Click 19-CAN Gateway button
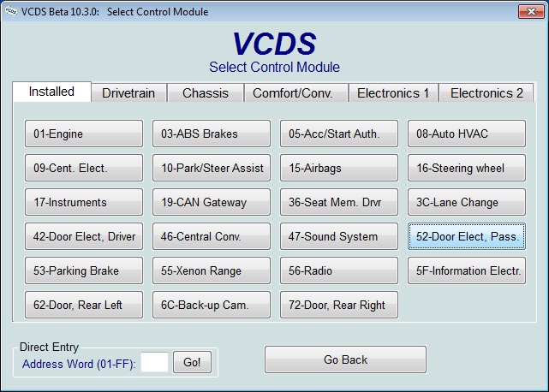This screenshot has height=392, width=549. tap(212, 203)
